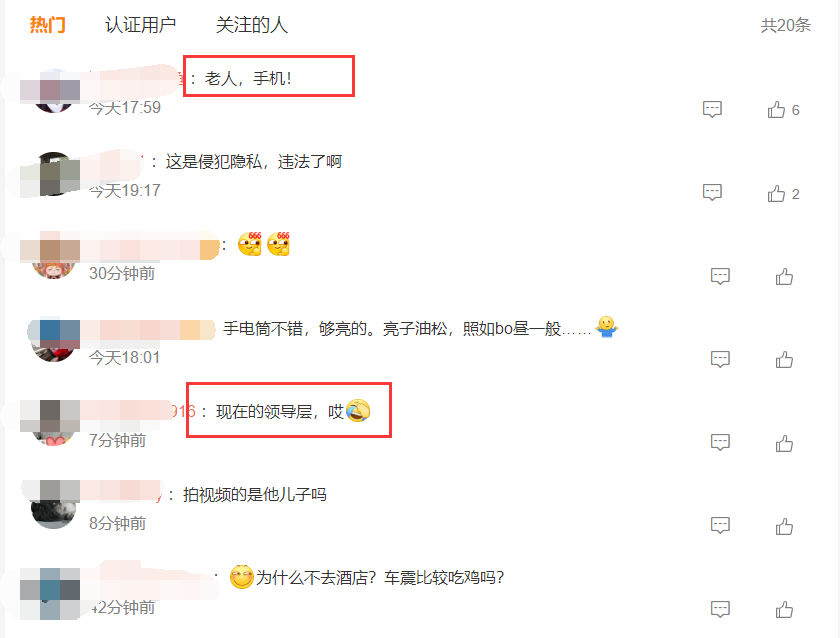Reply to the 666 emoji comment
This screenshot has width=840, height=638.
point(720,276)
